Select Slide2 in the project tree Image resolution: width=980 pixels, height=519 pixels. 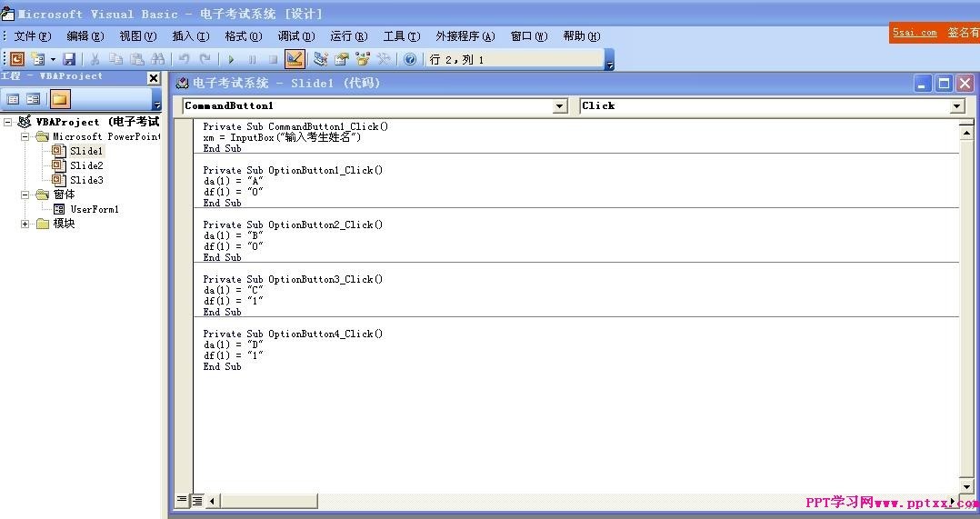coord(86,165)
